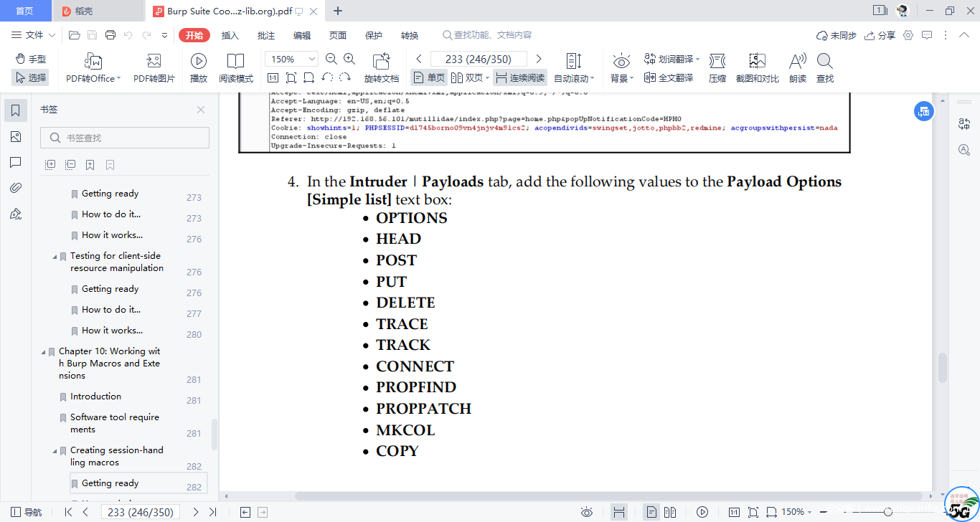Toggle 连续阅读 continuous reading mode
Viewport: 980px width, 522px height.
[x=520, y=78]
